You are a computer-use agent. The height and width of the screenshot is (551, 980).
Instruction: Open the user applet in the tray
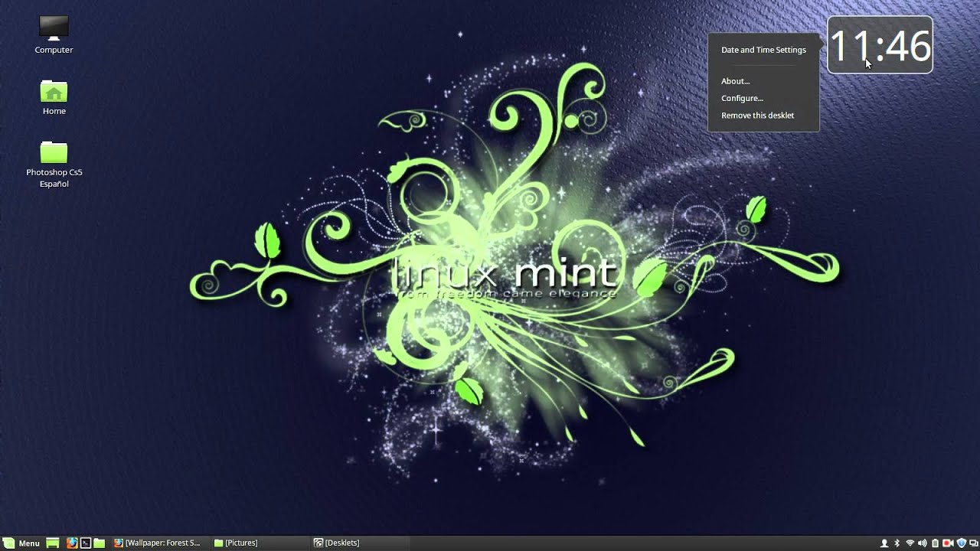[884, 543]
